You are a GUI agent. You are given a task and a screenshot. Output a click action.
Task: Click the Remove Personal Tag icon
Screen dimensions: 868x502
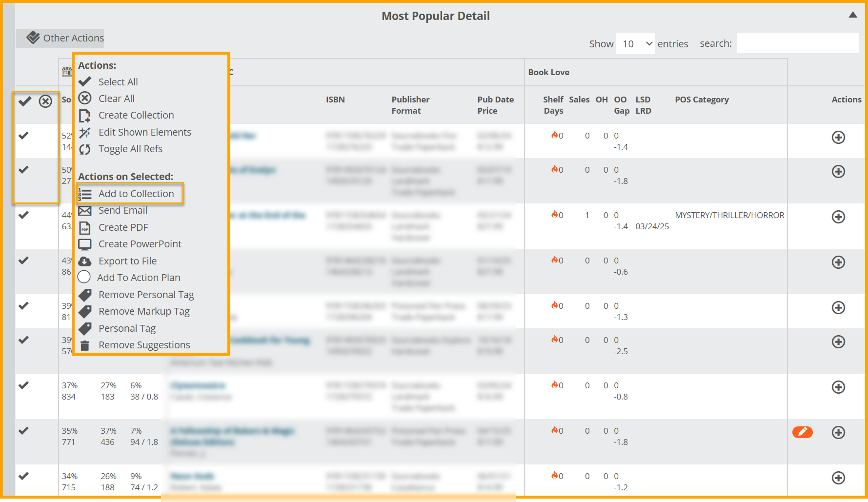point(85,295)
